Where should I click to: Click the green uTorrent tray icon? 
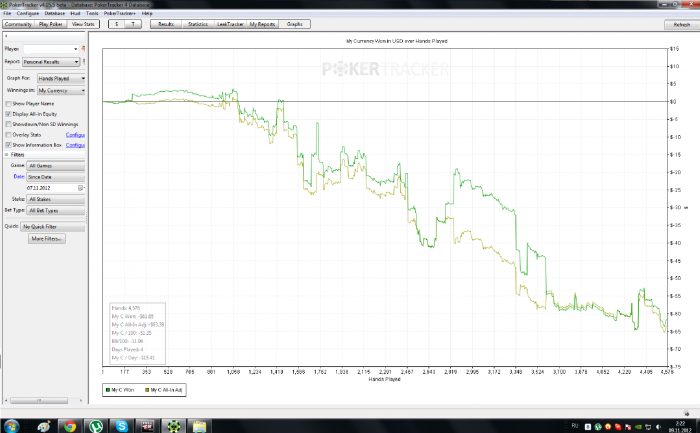[x=598, y=427]
